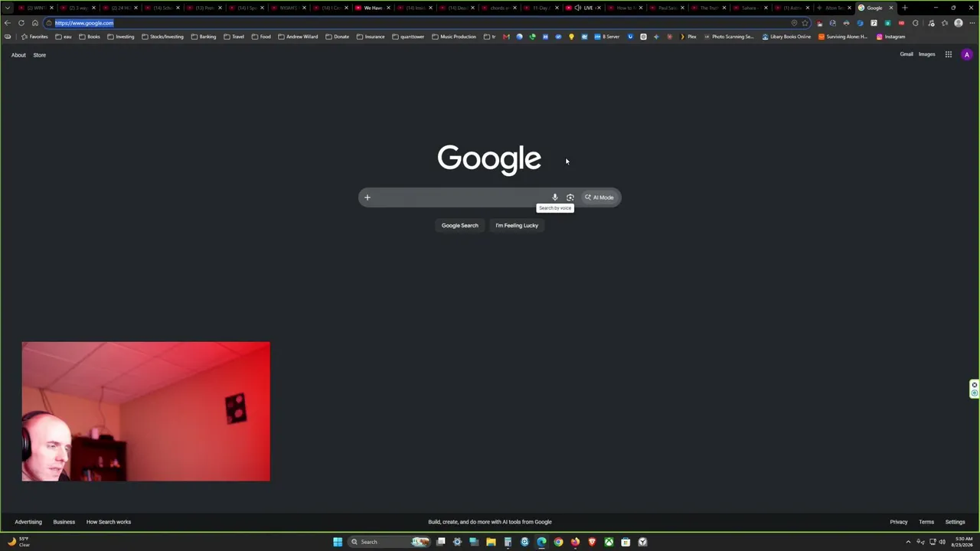
Task: Click the browser home icon
Action: [34, 23]
